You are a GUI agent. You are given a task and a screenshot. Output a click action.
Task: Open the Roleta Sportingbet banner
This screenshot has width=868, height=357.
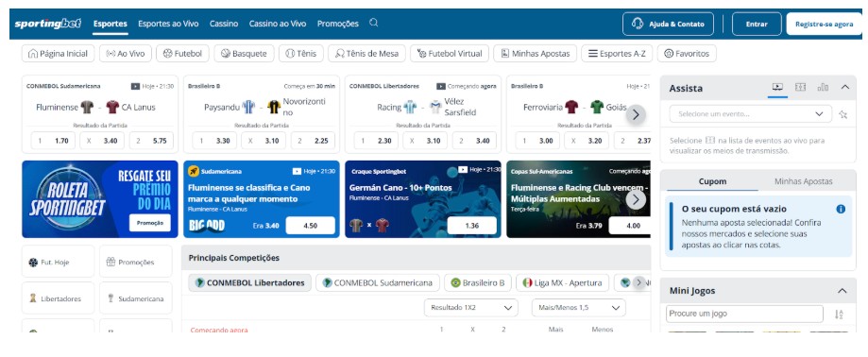[100, 199]
